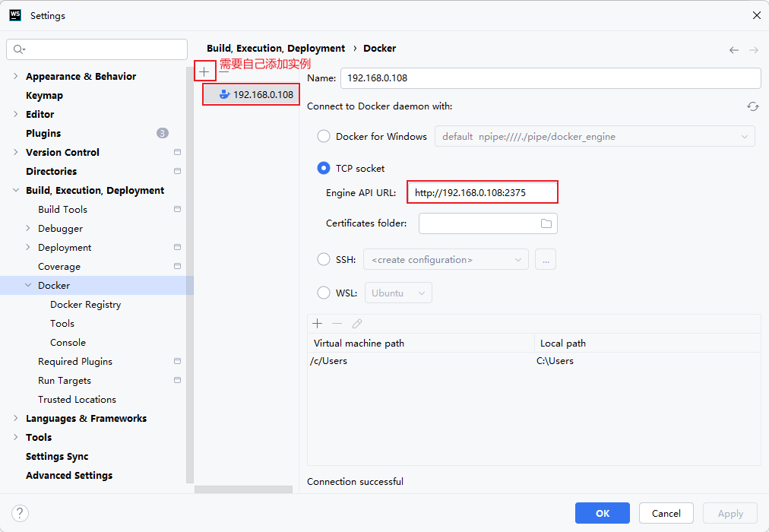Click the add path mapping plus icon
Viewport: 769px width, 532px height.
point(318,324)
